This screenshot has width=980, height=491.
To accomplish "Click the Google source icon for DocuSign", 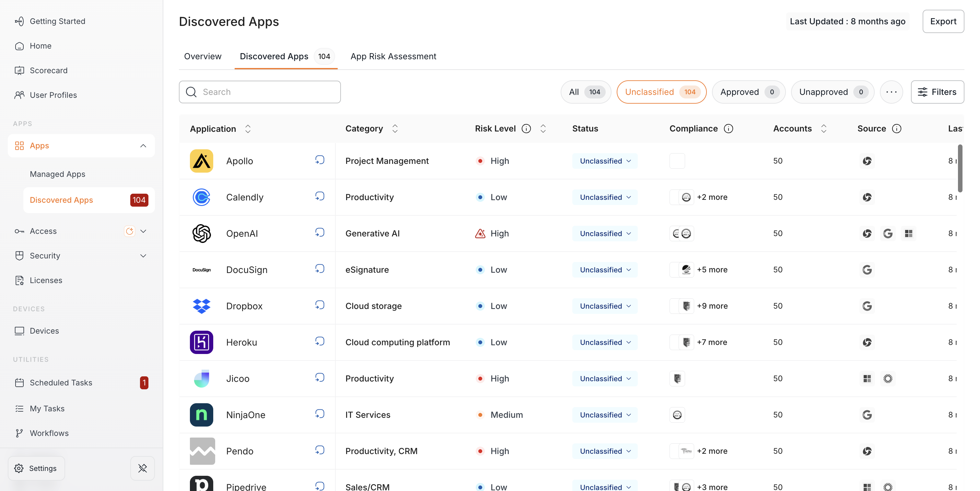I will click(x=867, y=270).
